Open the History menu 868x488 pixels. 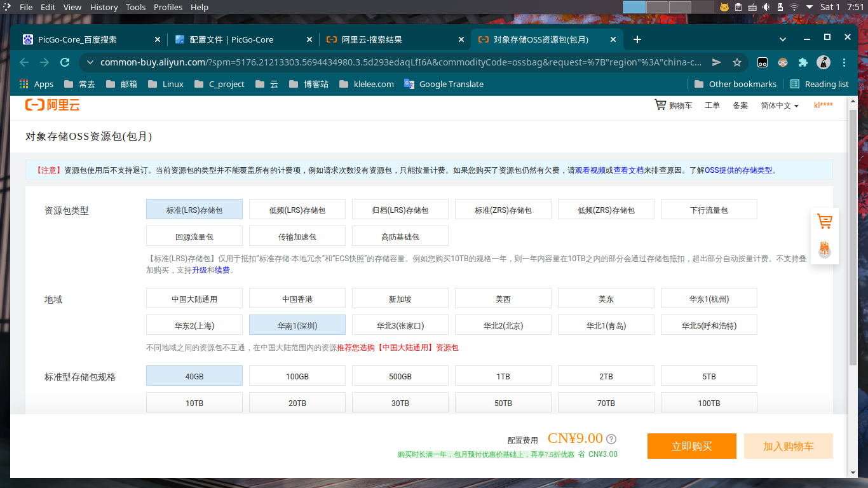pos(104,7)
